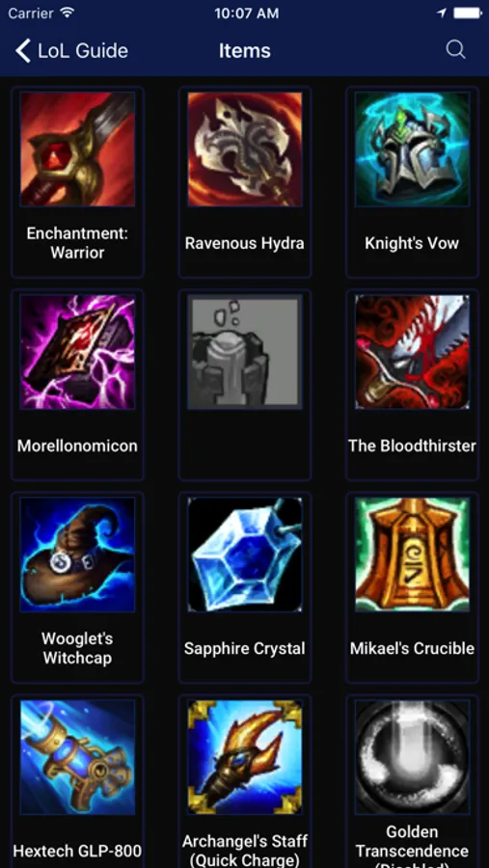Screen dimensions: 489x868
Task: Open The Bloodthirster item icon
Action: coord(412,352)
